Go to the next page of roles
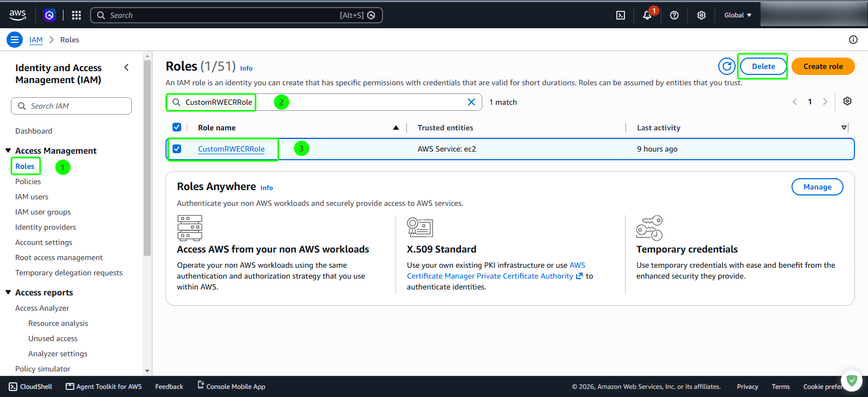The height and width of the screenshot is (397, 868). 825,102
